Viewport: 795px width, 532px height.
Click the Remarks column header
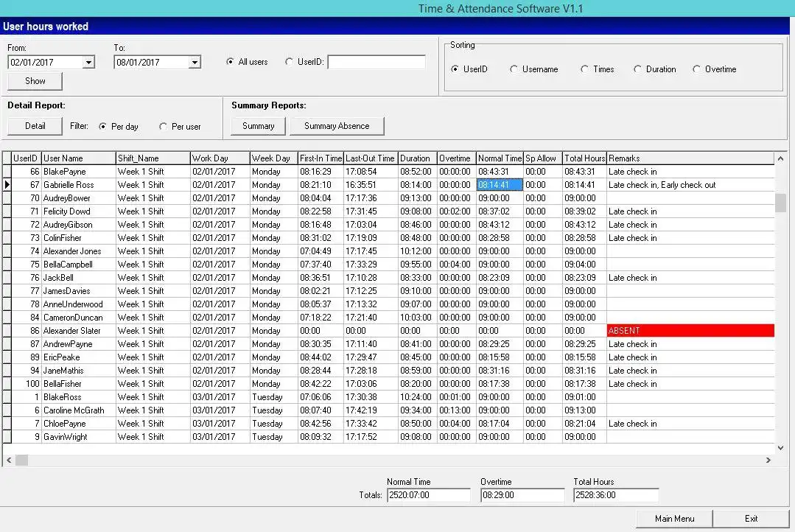(690, 158)
